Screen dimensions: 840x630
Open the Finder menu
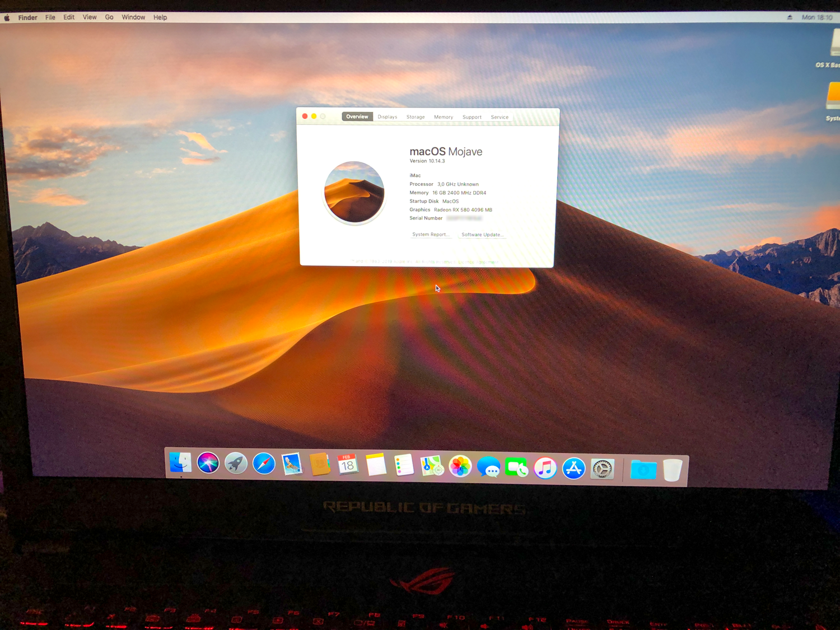click(x=27, y=17)
